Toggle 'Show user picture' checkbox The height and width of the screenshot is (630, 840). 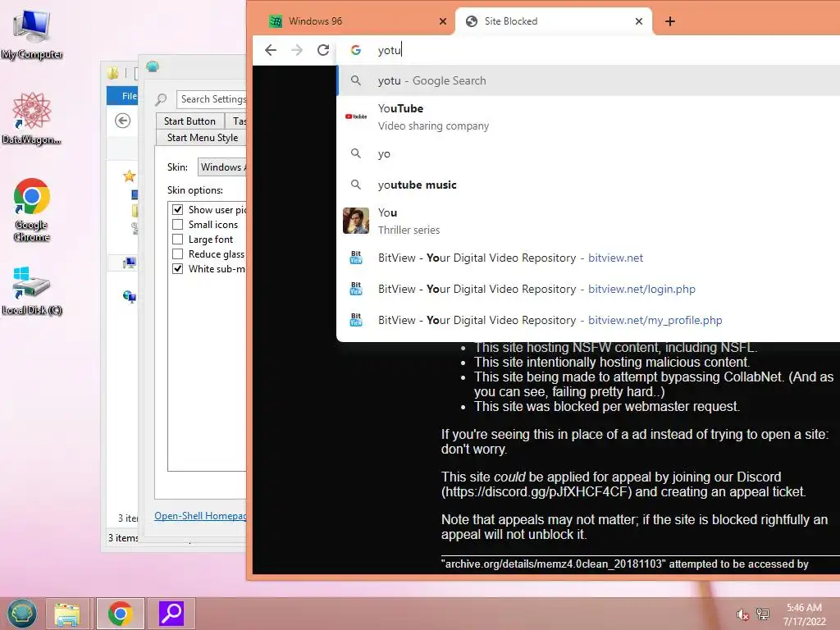pyautogui.click(x=178, y=209)
